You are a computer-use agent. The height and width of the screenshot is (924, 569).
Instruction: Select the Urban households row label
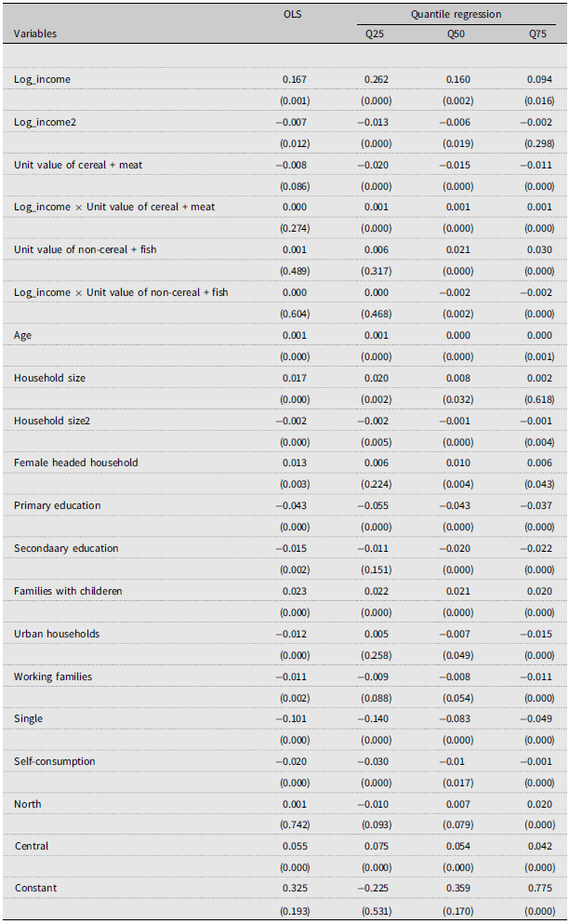pos(56,634)
